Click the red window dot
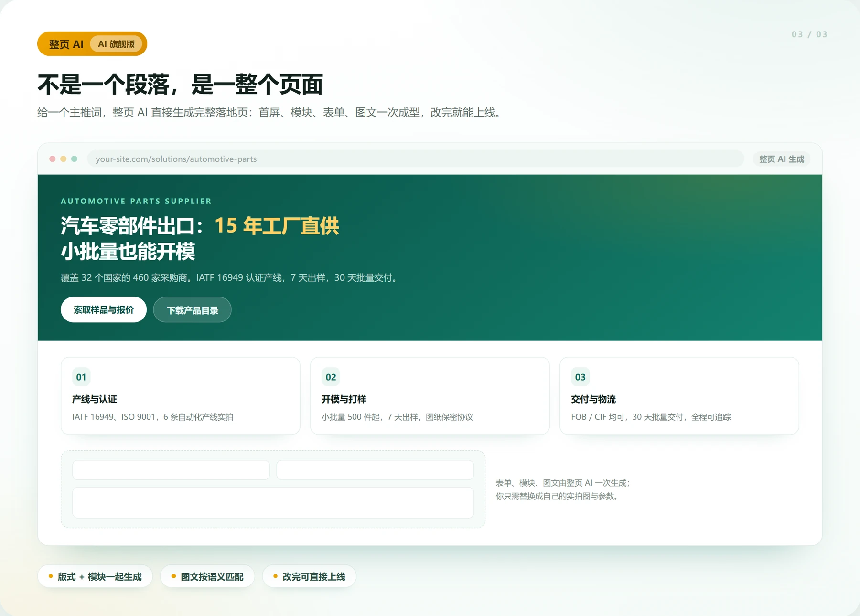Screen dimensions: 860x616 pos(53,159)
